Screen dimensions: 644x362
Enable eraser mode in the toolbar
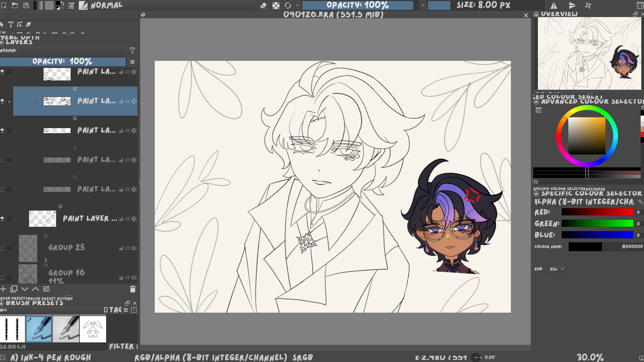coord(264,5)
